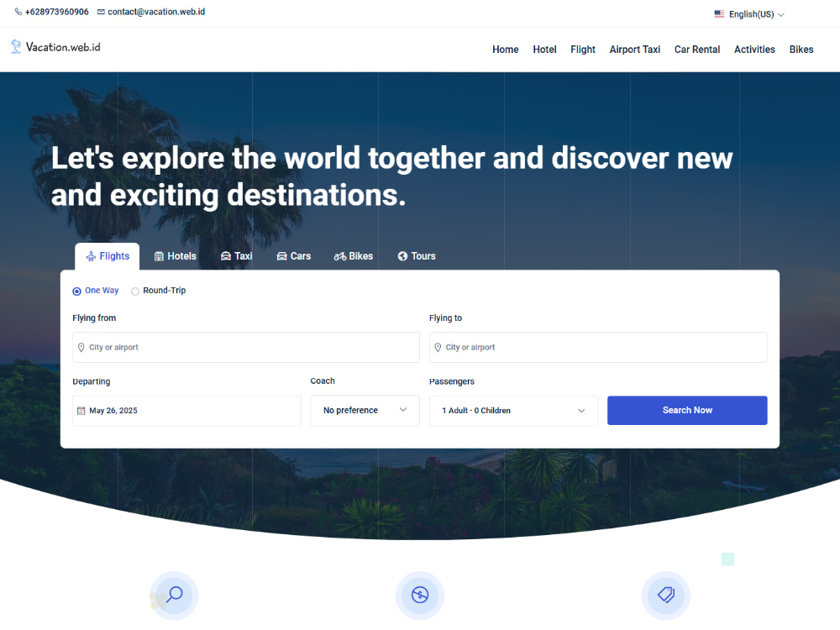840x630 pixels.
Task: Click the building icon on Hotels tab
Action: [x=159, y=256]
